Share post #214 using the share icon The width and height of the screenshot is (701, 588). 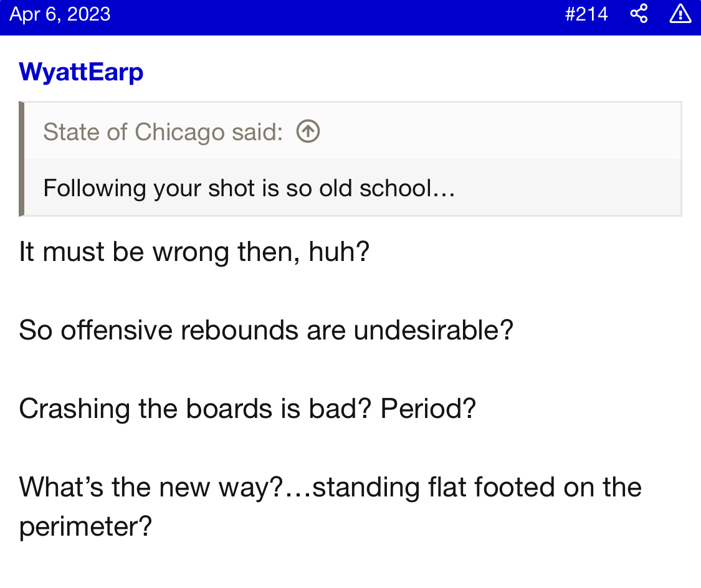(639, 14)
